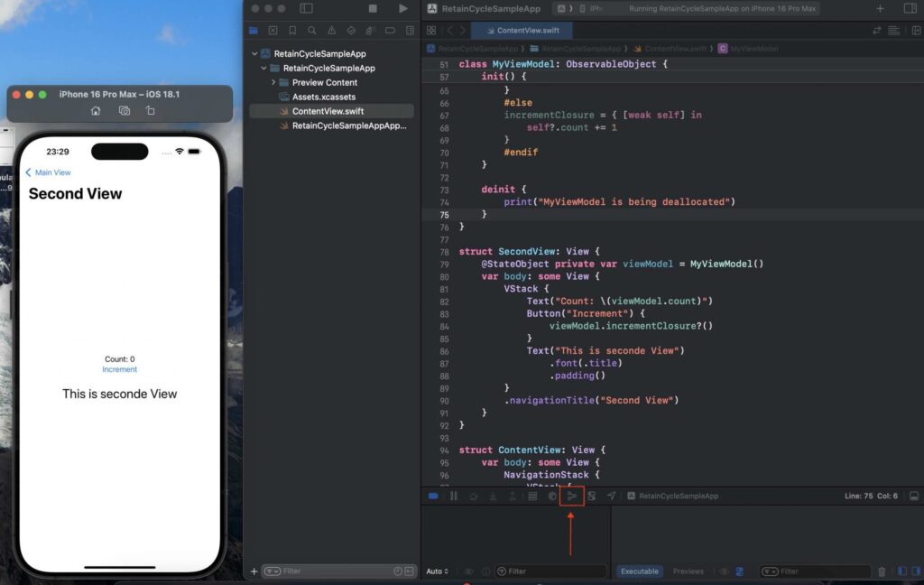
Task: Step into in the debug bar
Action: (x=494, y=496)
